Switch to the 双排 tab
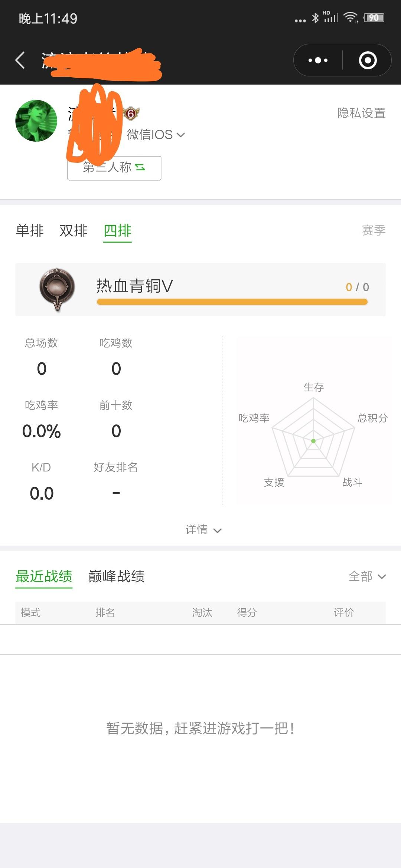Screen dimensions: 401x868 click(x=74, y=230)
